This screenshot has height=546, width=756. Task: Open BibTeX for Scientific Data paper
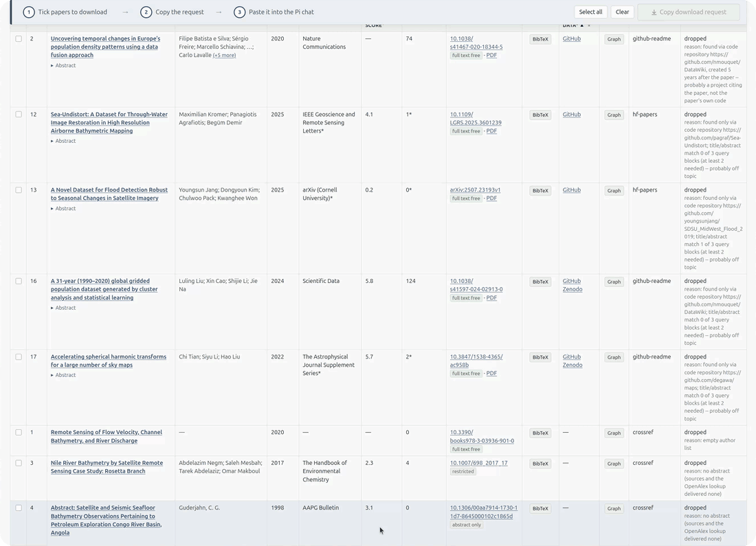pyautogui.click(x=540, y=282)
